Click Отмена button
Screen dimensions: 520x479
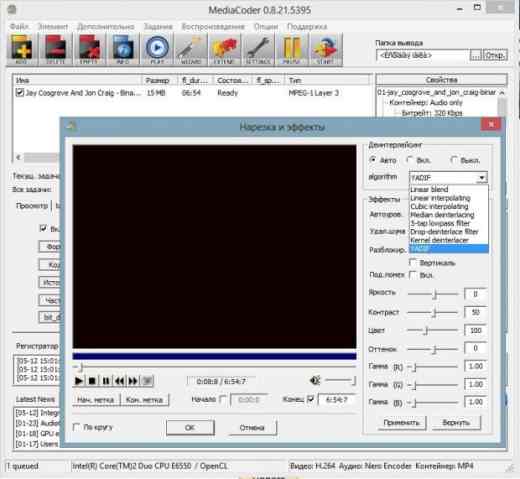click(x=252, y=427)
